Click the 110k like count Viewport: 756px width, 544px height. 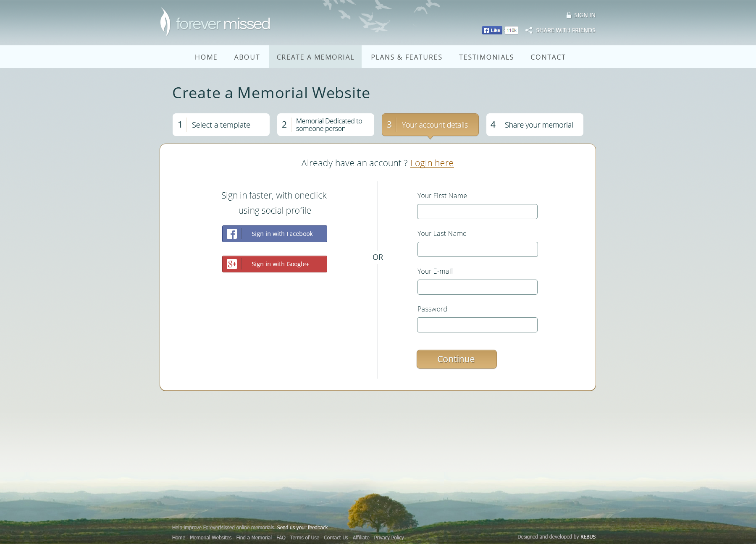(512, 30)
